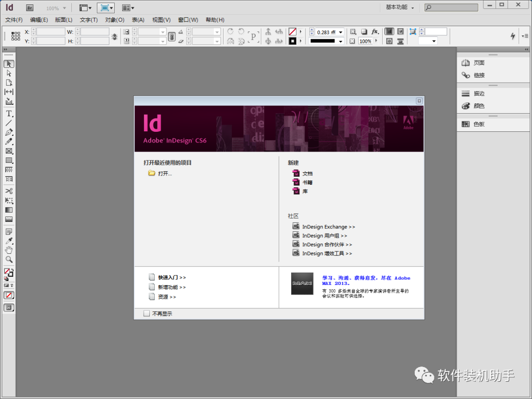The height and width of the screenshot is (399, 532).
Task: Click the fill color swatch in control bar
Action: coord(293,32)
